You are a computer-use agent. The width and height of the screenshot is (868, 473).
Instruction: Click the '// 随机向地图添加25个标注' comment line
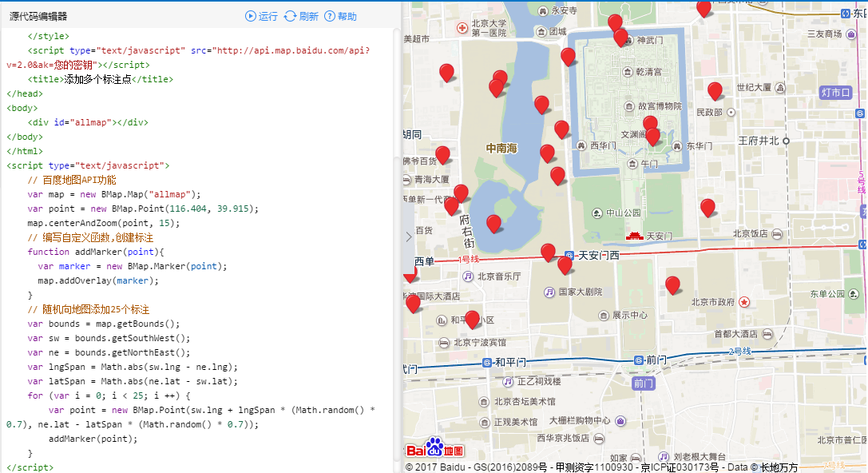[89, 310]
